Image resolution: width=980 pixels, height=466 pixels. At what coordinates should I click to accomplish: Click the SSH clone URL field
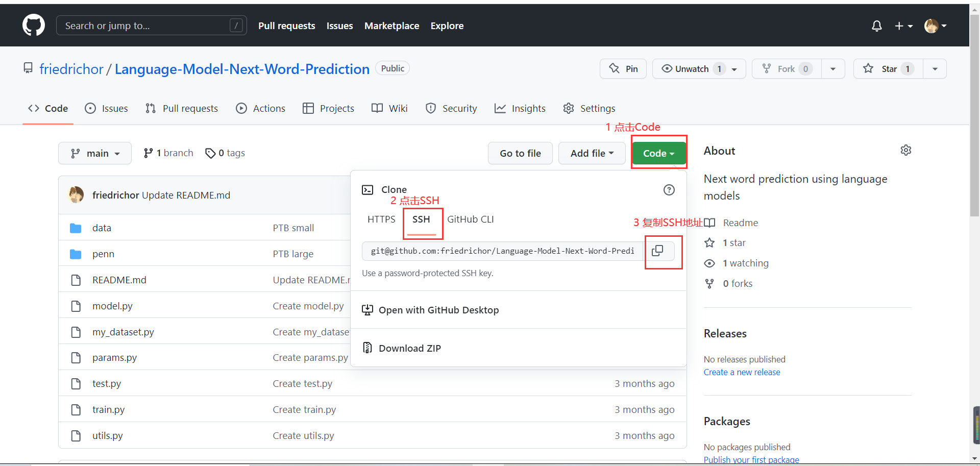click(x=502, y=251)
